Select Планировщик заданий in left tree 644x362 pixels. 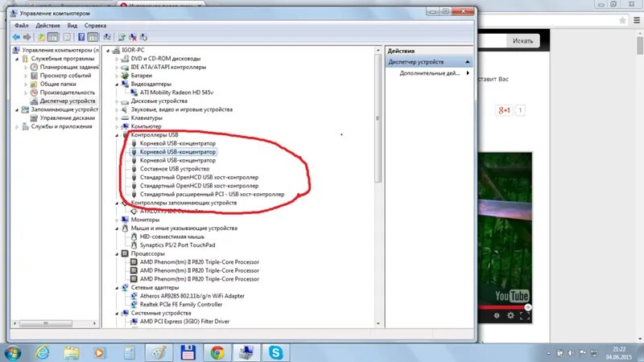tap(68, 67)
